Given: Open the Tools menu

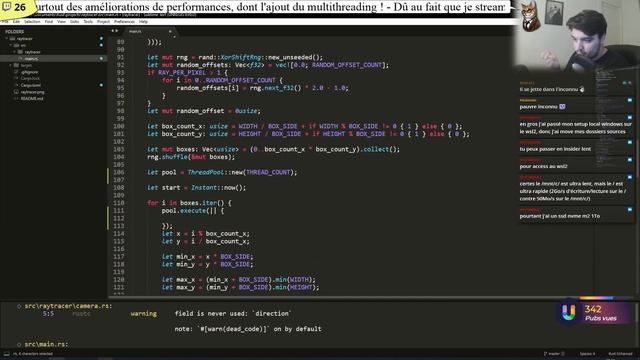Looking at the screenshot, I should pyautogui.click(x=88, y=22).
